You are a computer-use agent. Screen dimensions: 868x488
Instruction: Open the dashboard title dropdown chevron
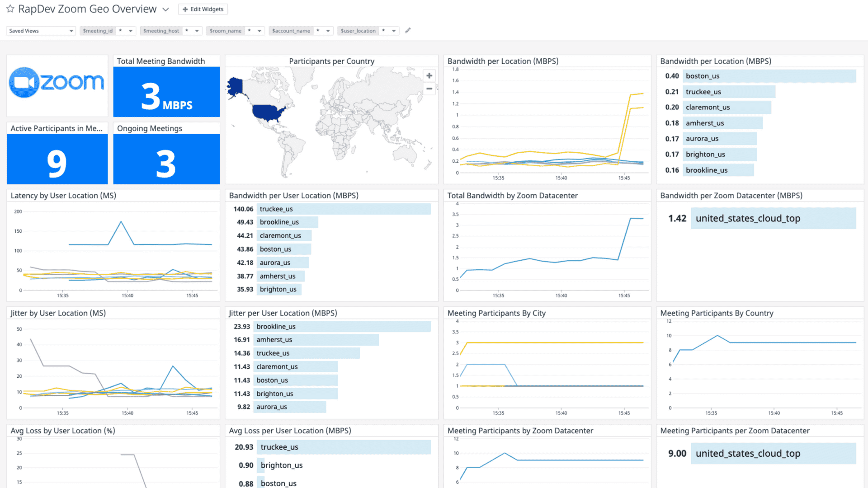pos(165,9)
